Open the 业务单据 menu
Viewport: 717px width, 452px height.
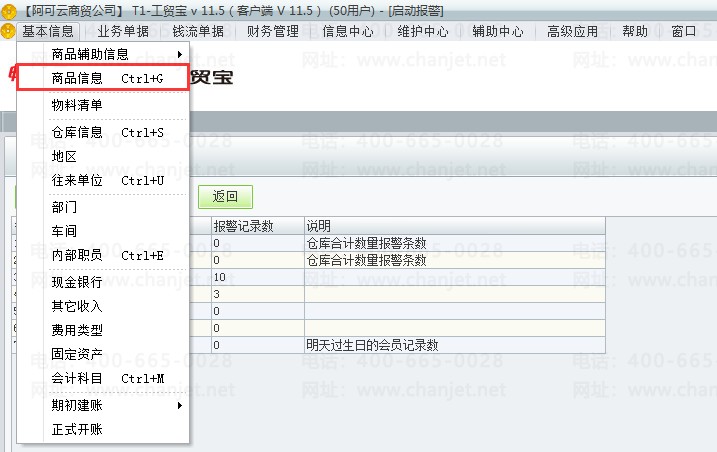click(123, 31)
